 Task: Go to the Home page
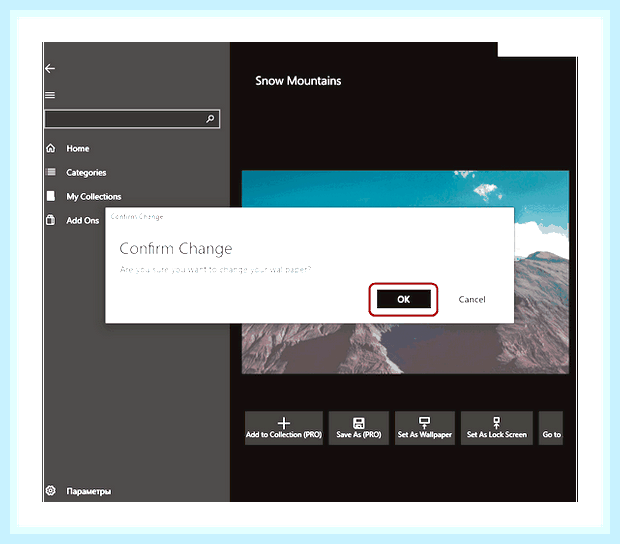[x=78, y=149]
